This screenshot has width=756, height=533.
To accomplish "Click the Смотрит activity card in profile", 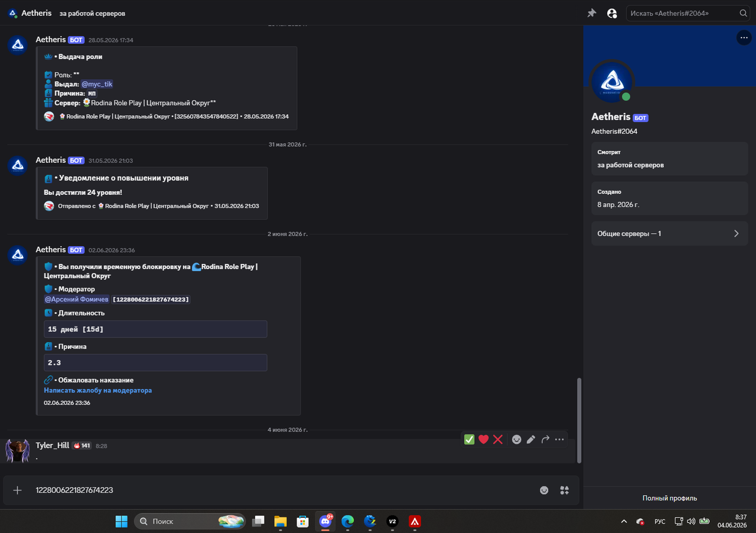I will click(x=670, y=159).
